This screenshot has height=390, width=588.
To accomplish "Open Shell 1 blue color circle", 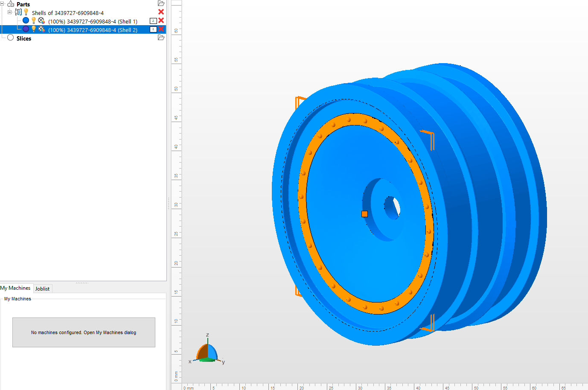I will click(26, 20).
